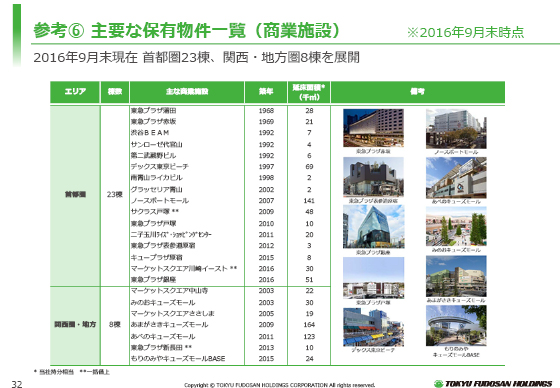Open the あまがさきキューズモール photo

pos(456,276)
